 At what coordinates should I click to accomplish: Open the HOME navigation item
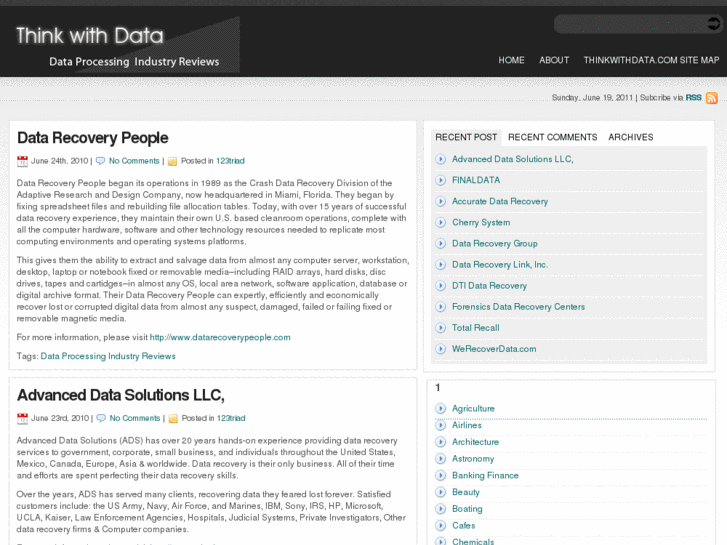click(511, 60)
